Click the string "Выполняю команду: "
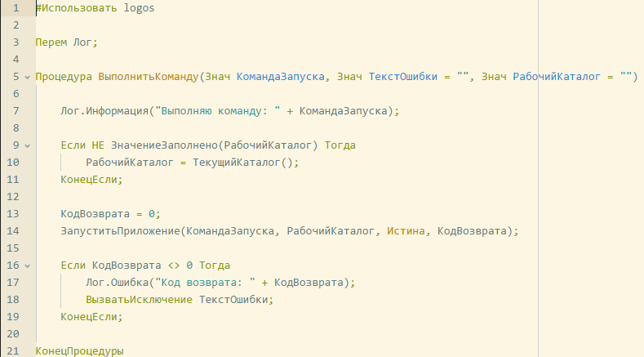644x357 pixels. point(218,111)
